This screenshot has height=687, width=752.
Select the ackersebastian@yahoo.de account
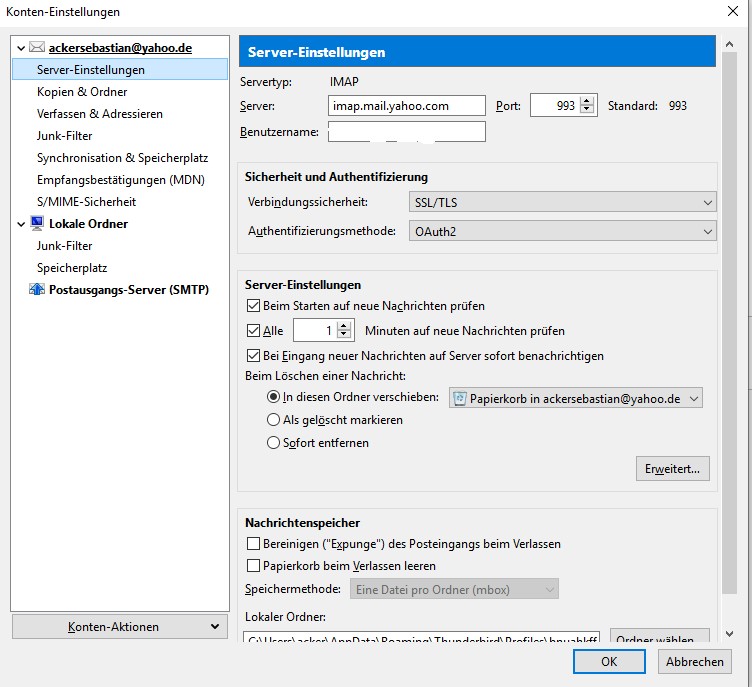point(120,47)
